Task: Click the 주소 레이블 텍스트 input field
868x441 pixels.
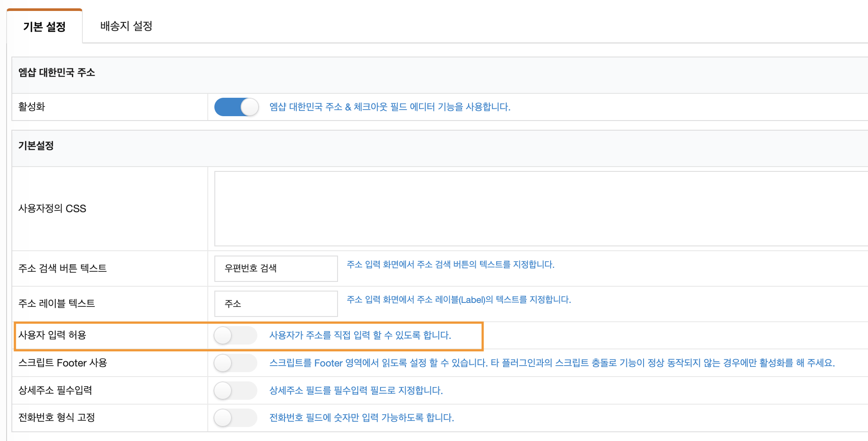Action: 276,304
